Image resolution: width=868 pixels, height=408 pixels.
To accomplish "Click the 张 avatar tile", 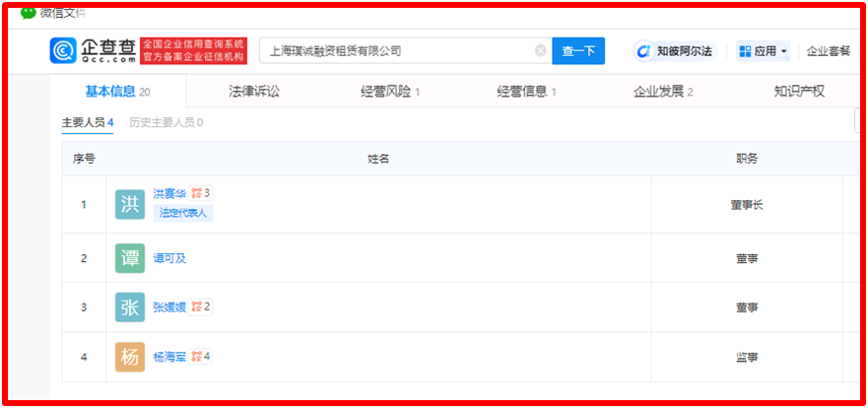I will tap(129, 306).
